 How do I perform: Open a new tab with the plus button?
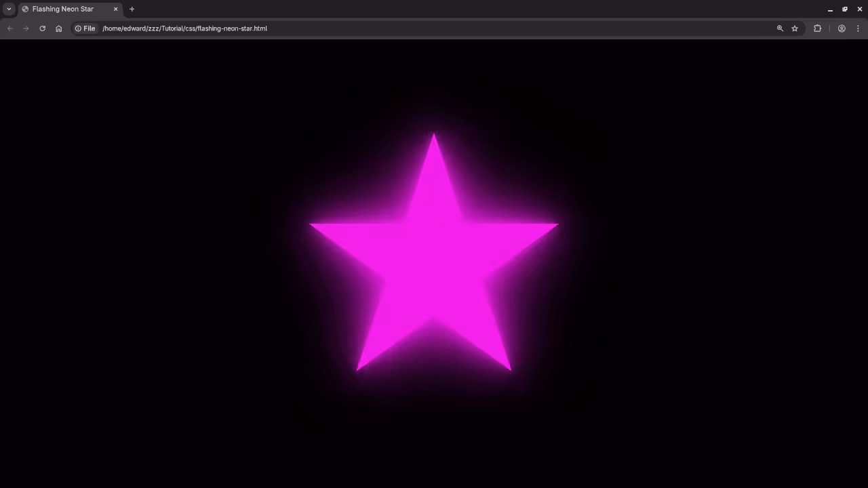point(132,9)
